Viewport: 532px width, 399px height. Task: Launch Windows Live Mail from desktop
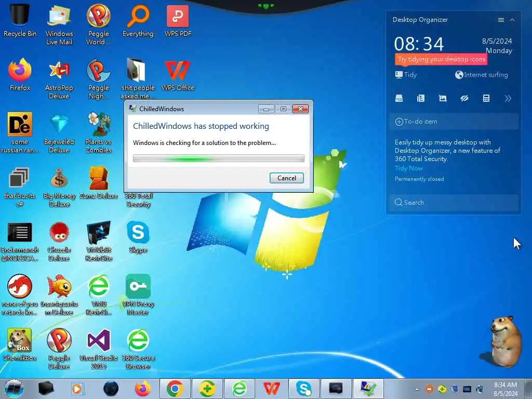59,24
